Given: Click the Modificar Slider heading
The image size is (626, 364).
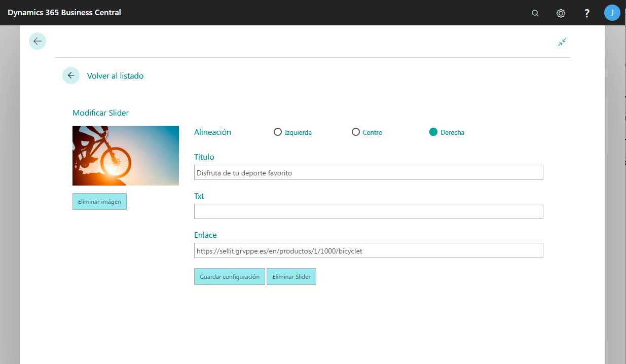Looking at the screenshot, I should coord(100,113).
